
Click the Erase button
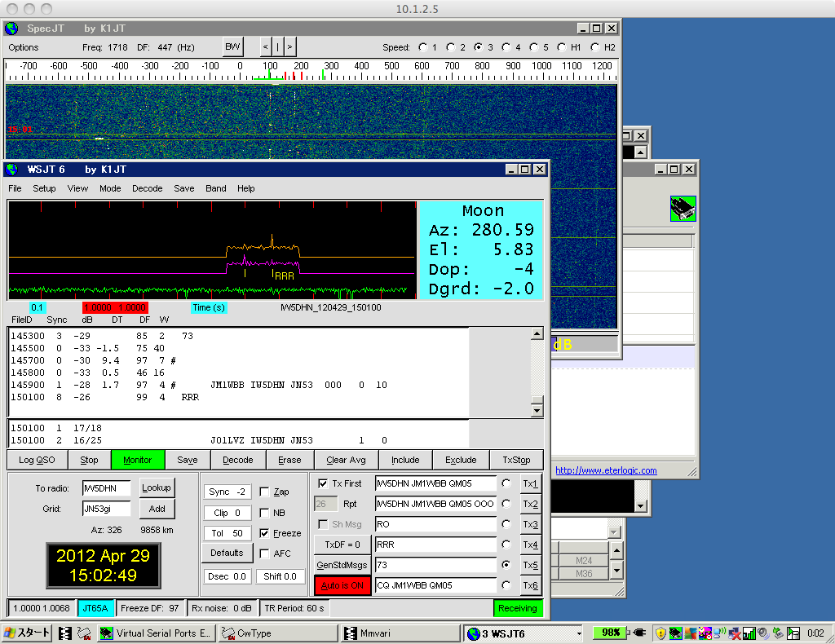tap(289, 460)
